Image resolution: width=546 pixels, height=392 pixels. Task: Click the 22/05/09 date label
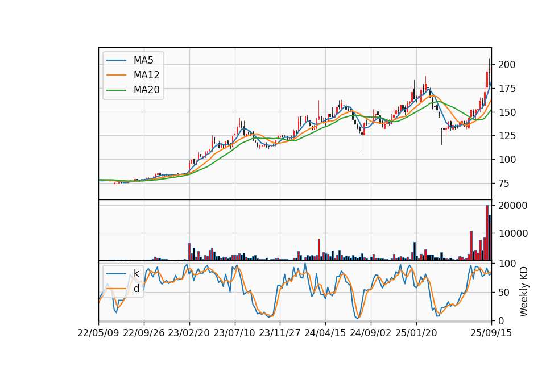[98, 333]
